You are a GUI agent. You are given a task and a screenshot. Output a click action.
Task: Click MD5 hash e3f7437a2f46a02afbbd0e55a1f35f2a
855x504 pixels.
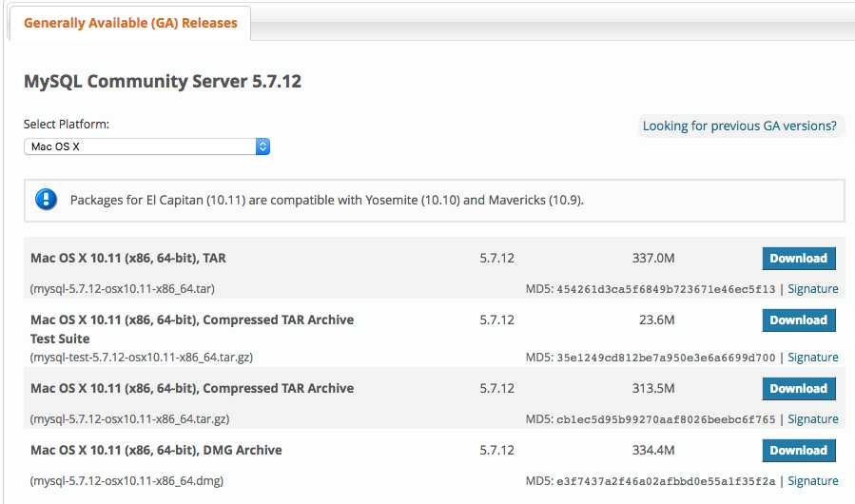666,481
